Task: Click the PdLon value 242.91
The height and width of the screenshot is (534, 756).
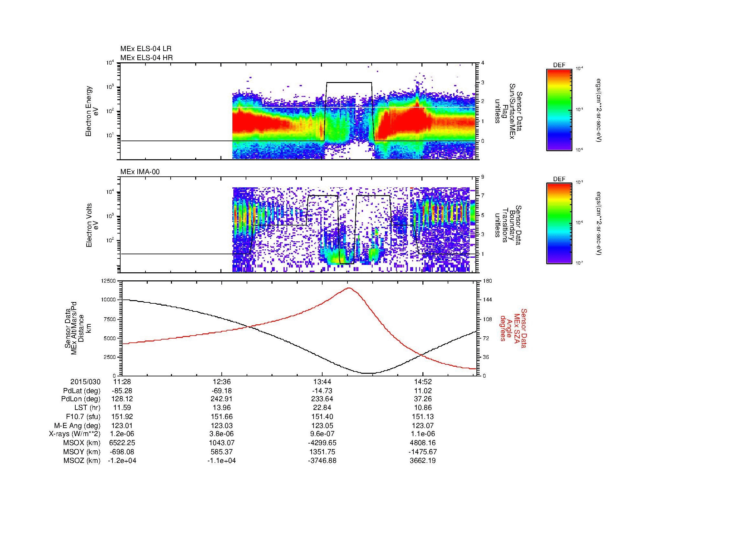Action: coord(222,399)
